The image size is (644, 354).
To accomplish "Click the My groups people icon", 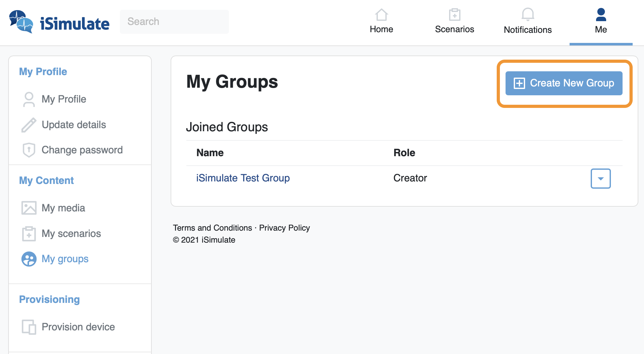I will [29, 259].
